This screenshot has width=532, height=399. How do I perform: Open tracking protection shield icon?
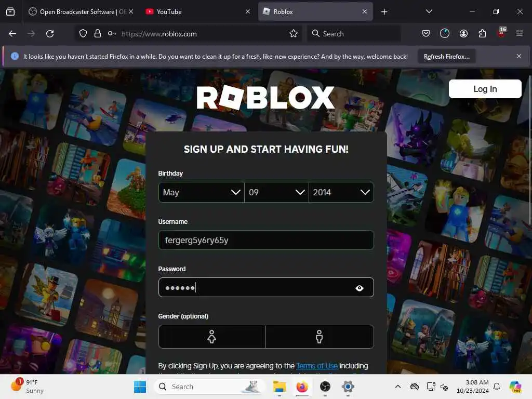point(83,34)
